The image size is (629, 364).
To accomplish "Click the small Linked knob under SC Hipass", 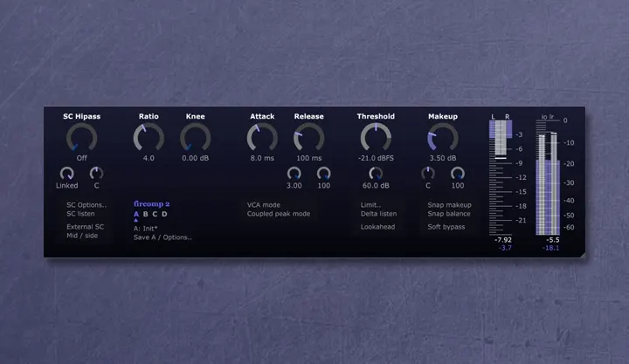I will 66,173.
